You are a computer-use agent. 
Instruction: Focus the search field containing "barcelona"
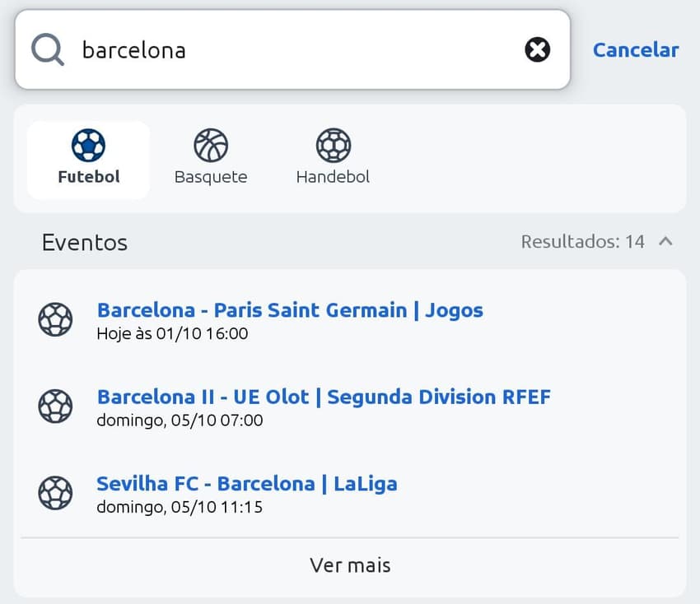(296, 50)
